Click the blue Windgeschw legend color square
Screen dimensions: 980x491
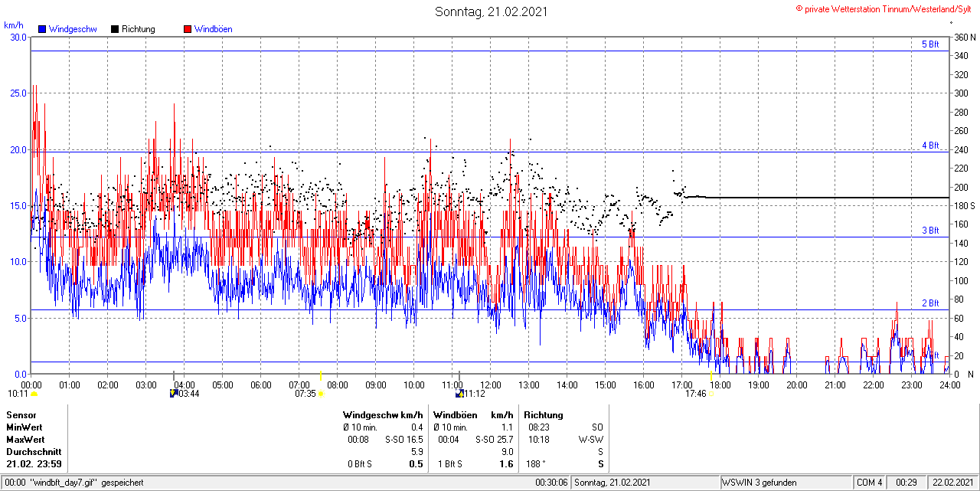(42, 29)
